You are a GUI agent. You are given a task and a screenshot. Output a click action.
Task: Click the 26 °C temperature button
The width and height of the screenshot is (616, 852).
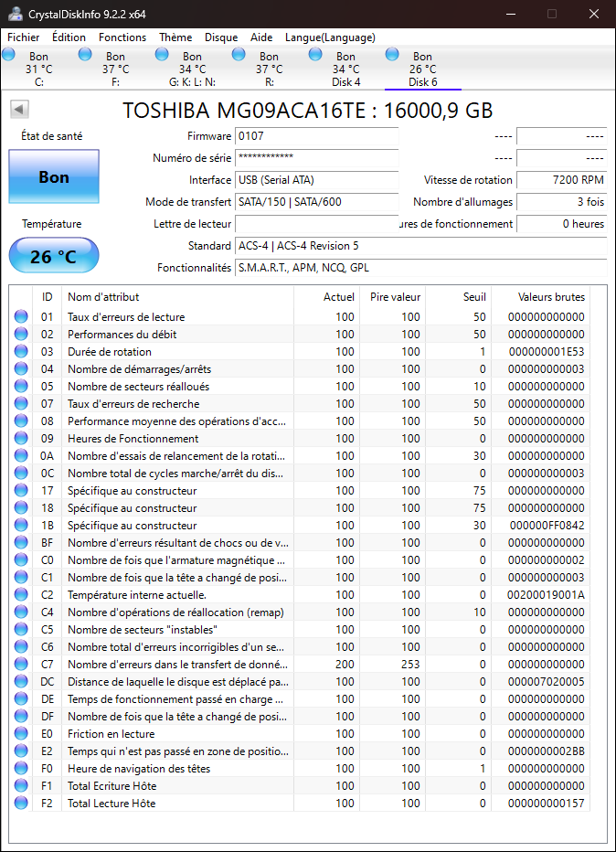(54, 257)
